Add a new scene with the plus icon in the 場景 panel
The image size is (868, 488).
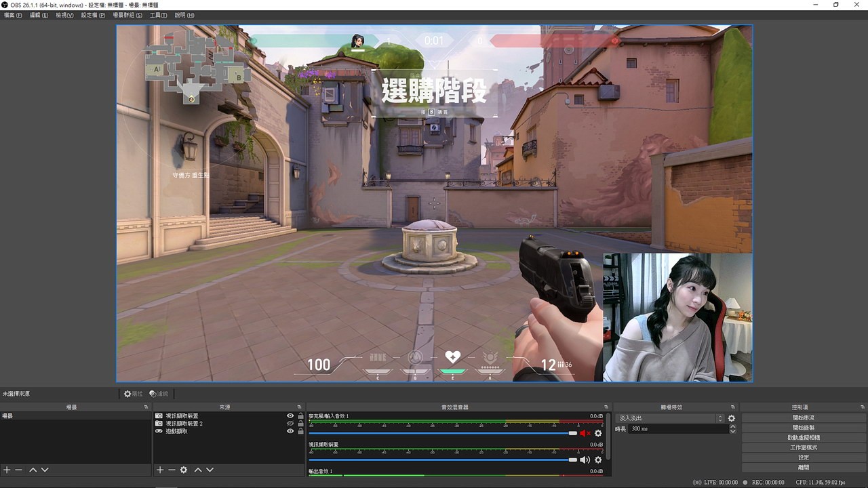click(x=7, y=470)
